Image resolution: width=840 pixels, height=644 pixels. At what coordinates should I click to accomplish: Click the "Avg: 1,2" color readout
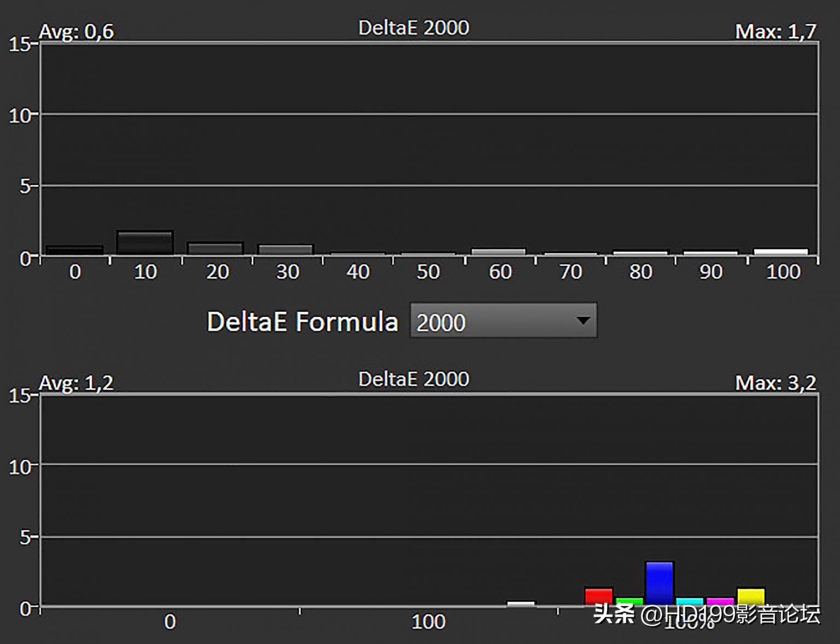point(77,383)
